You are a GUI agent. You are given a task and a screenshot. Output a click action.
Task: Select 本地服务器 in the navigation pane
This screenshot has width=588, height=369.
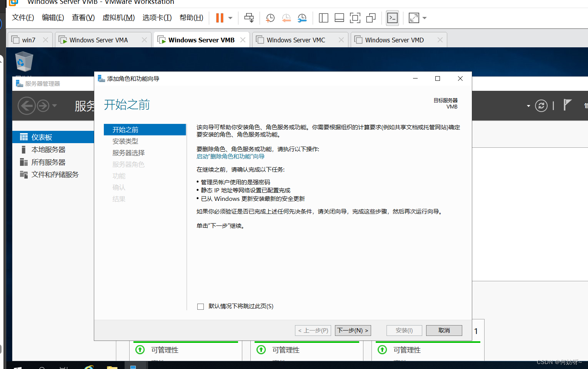coord(48,150)
